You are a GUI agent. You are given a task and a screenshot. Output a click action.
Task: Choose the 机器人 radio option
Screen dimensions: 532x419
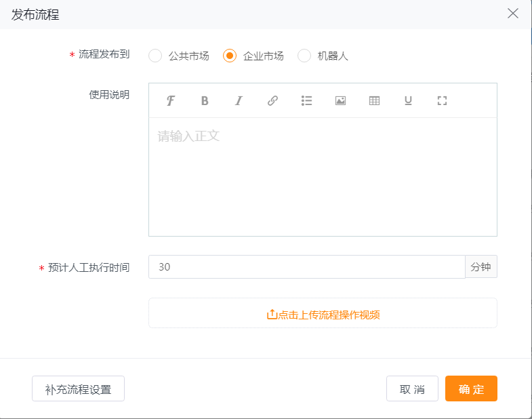(305, 56)
